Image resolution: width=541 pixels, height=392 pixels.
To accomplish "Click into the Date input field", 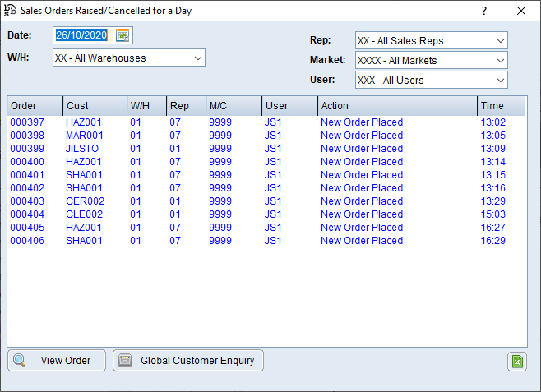I will [x=82, y=35].
